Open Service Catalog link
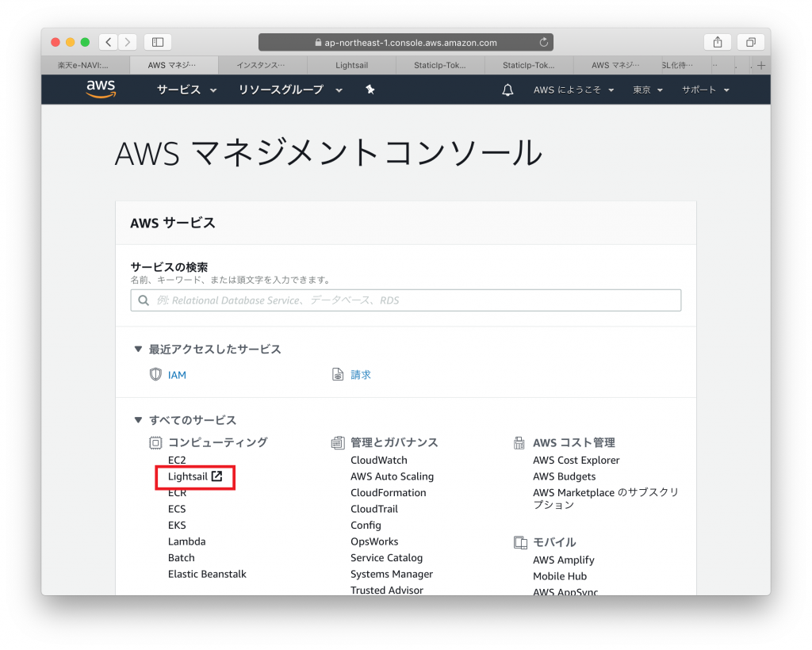The width and height of the screenshot is (812, 650). pos(386,557)
